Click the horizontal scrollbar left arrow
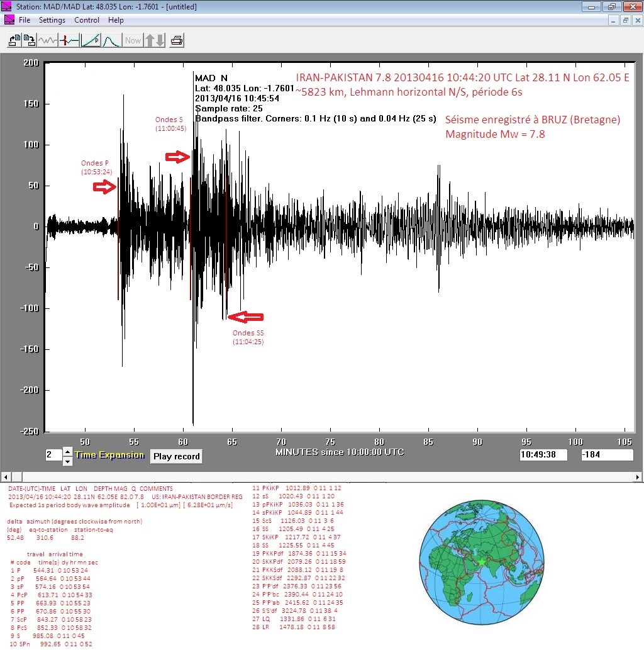This screenshot has width=644, height=650. click(x=5, y=477)
